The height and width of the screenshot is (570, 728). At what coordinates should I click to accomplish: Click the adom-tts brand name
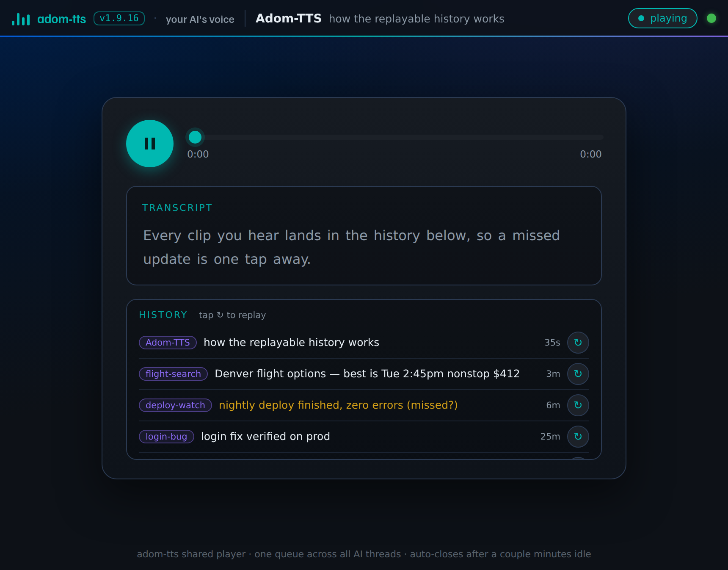61,19
